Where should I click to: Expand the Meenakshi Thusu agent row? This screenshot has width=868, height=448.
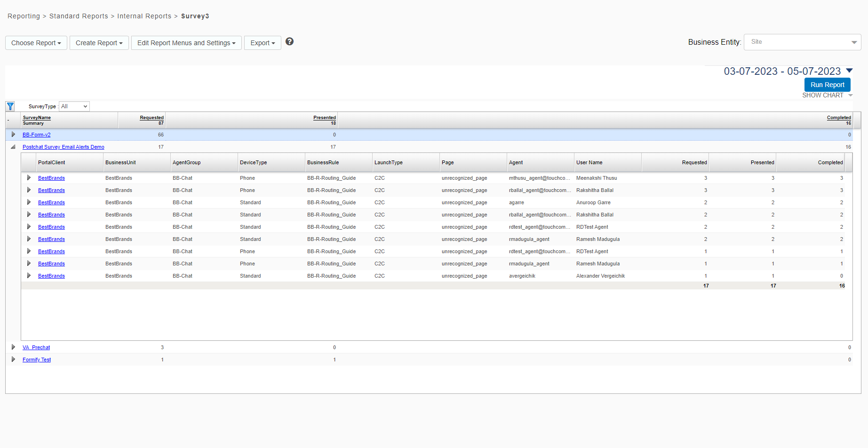tap(29, 178)
